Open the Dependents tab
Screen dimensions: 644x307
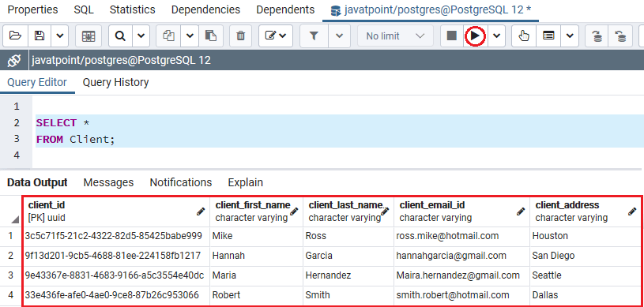click(x=285, y=9)
